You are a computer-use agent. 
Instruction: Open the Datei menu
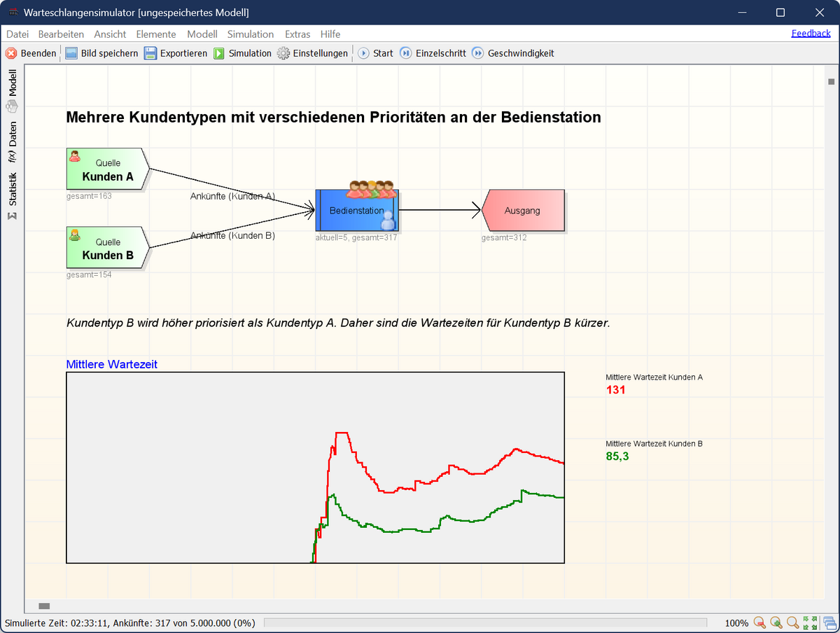pos(17,34)
